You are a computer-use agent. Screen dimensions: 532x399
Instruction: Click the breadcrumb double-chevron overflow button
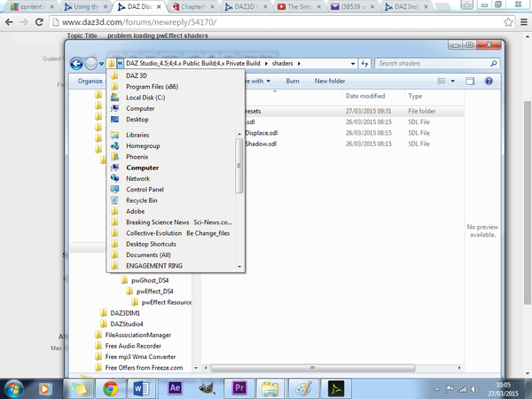120,64
